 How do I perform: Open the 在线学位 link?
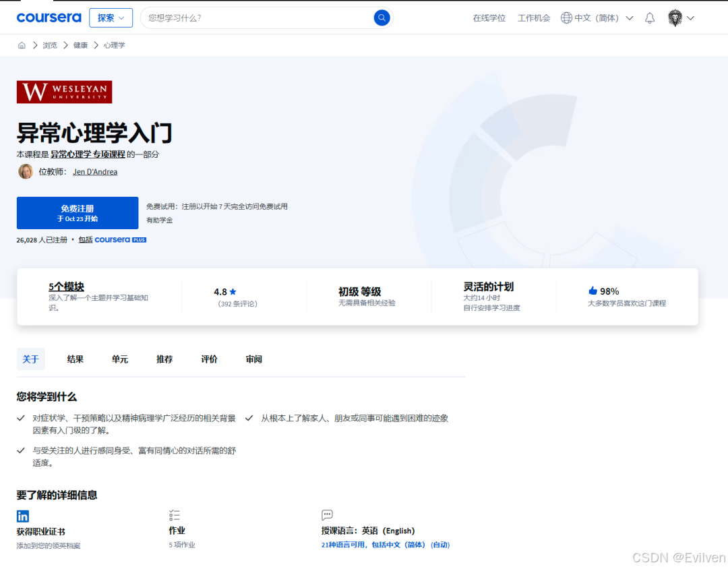pyautogui.click(x=489, y=18)
